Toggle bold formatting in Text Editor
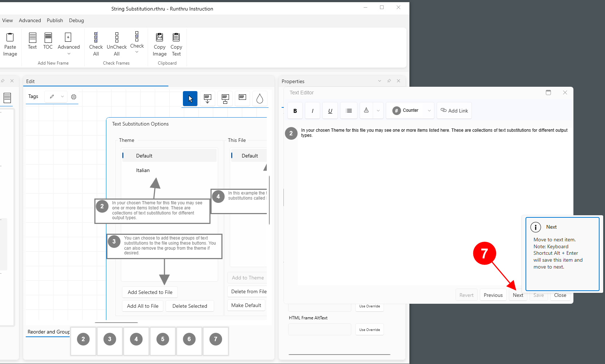Screen dimensions: 605x364 295,111
